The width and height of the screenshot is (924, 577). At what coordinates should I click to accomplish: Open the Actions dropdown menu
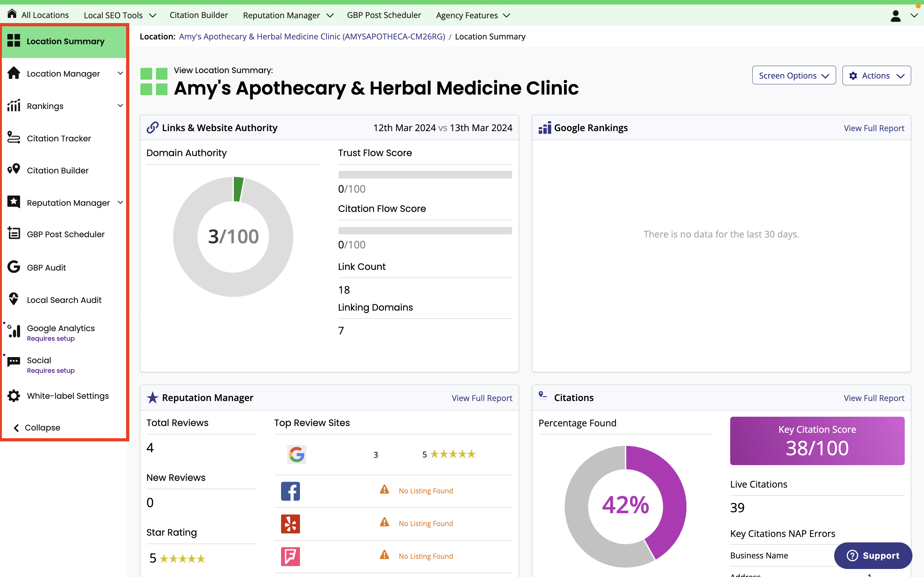click(876, 76)
